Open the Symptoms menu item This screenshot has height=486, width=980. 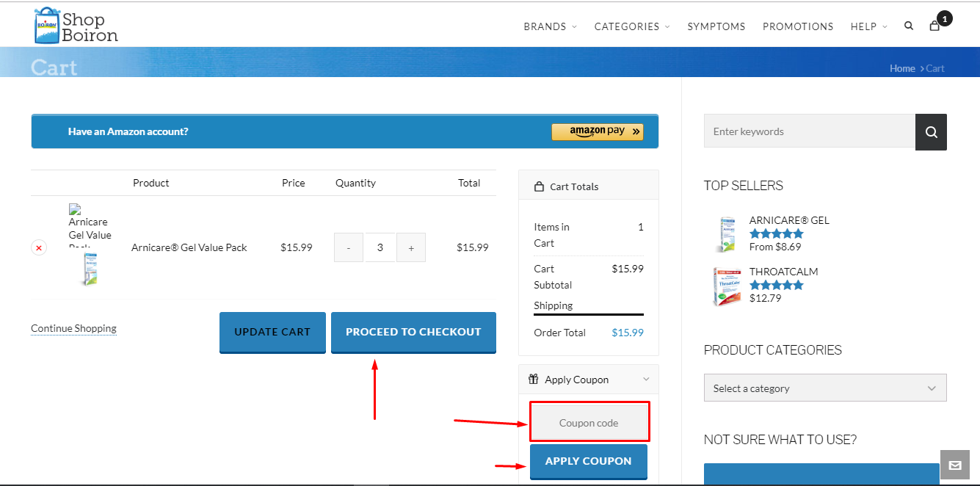(716, 26)
